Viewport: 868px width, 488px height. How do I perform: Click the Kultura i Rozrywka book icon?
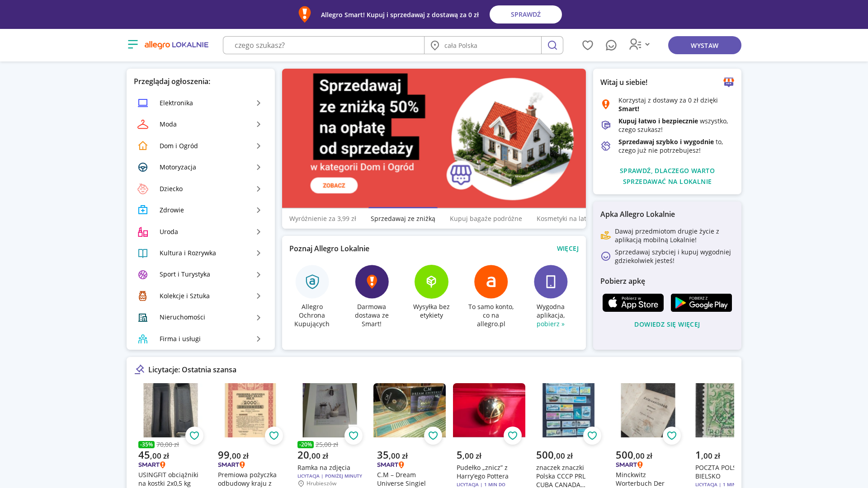143,253
